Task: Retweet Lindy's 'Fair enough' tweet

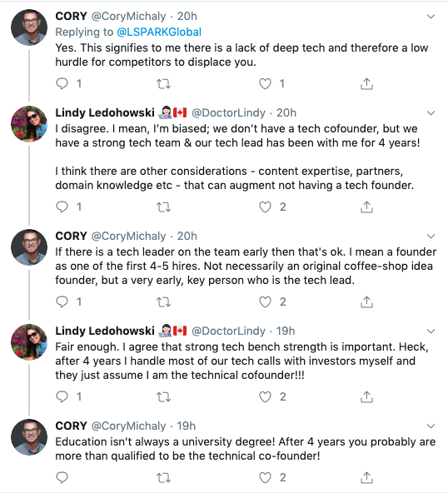Action: coord(163,396)
